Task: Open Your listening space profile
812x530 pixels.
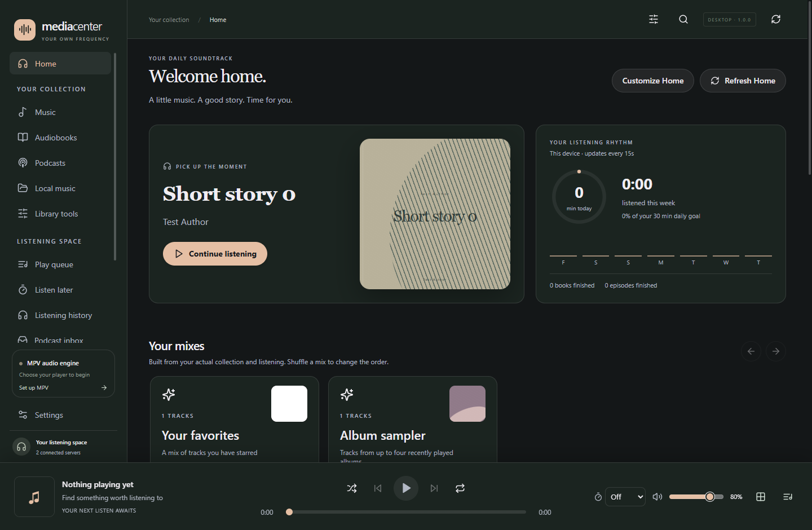Action: point(63,447)
